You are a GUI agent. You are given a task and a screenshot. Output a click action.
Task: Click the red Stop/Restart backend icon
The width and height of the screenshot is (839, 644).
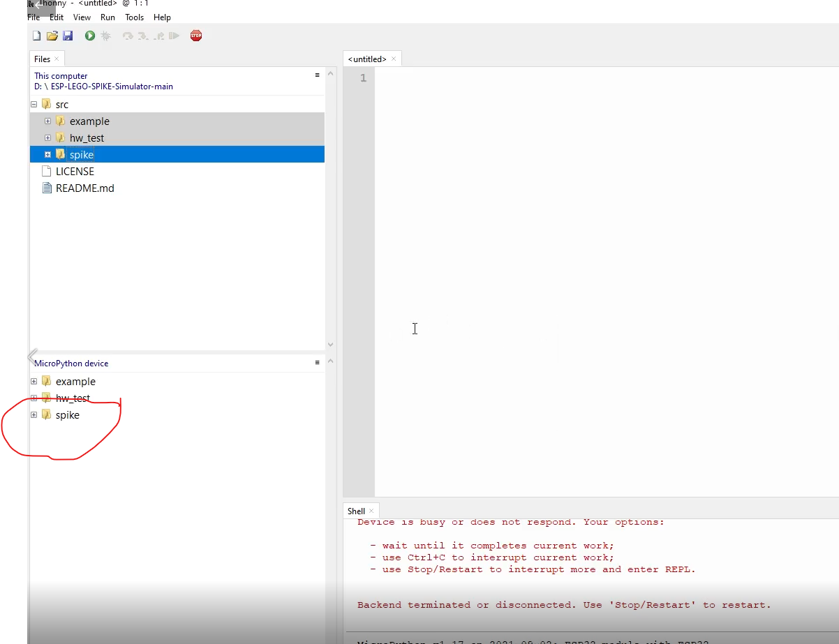pos(196,36)
